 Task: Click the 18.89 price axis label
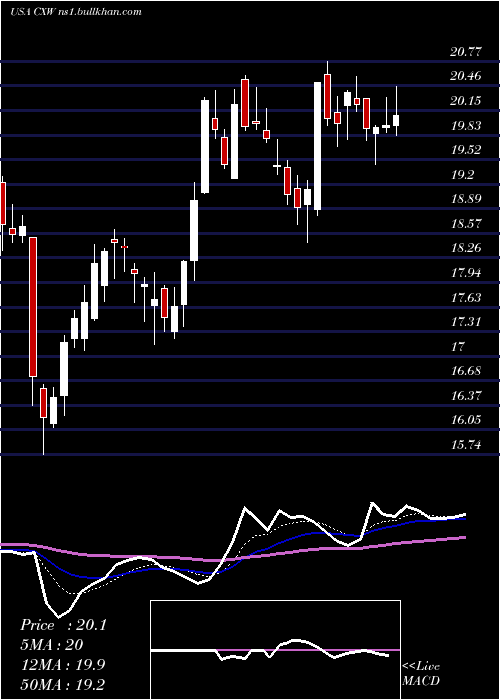tap(466, 200)
